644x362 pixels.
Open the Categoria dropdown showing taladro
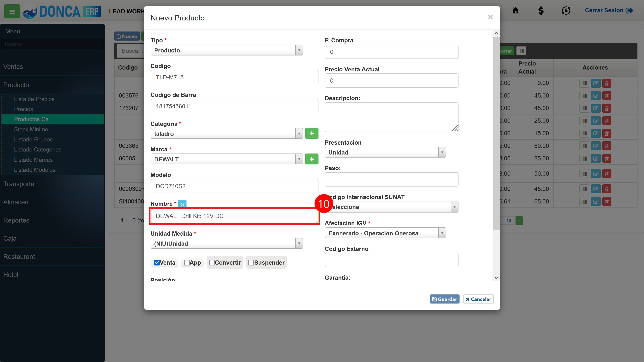pos(227,133)
